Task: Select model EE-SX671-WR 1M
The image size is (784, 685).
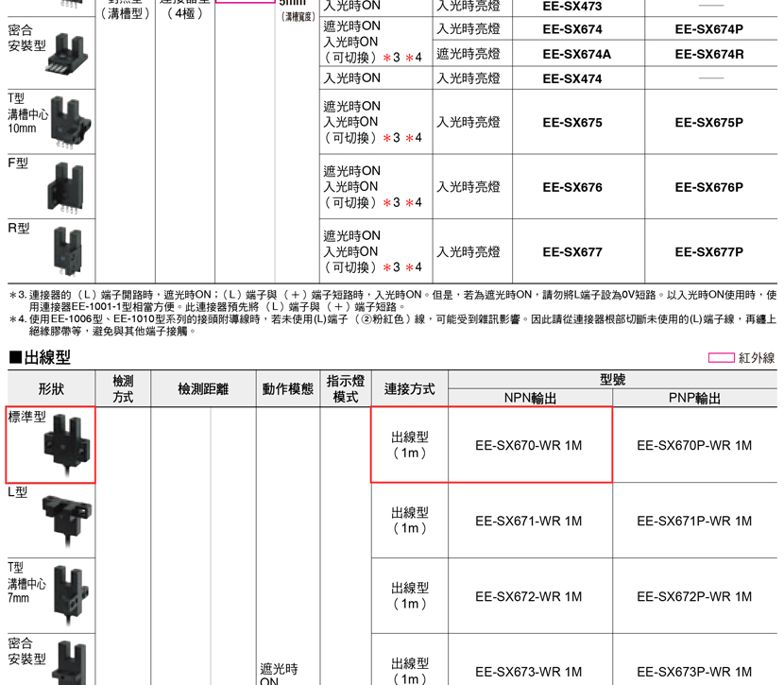Action: [529, 521]
